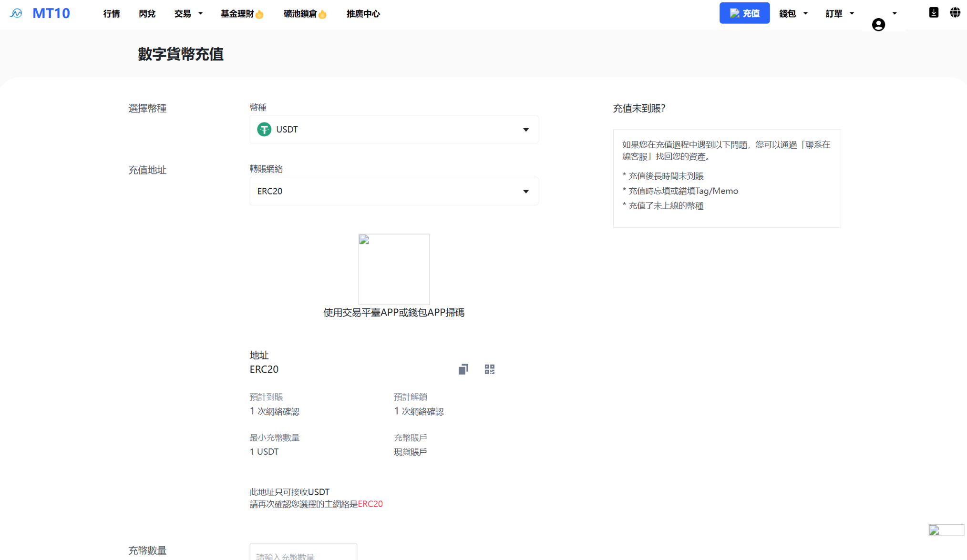Click the red ERC20 network warning text
This screenshot has width=967, height=560.
(370, 504)
